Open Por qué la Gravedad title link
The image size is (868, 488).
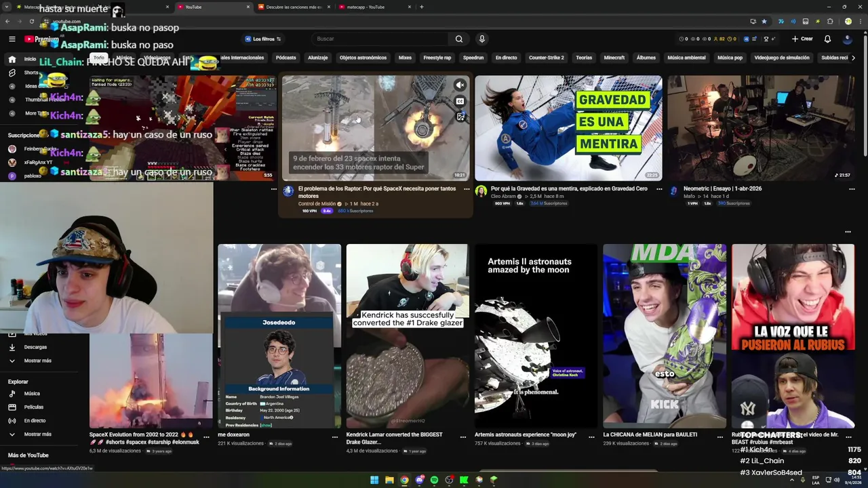point(569,189)
